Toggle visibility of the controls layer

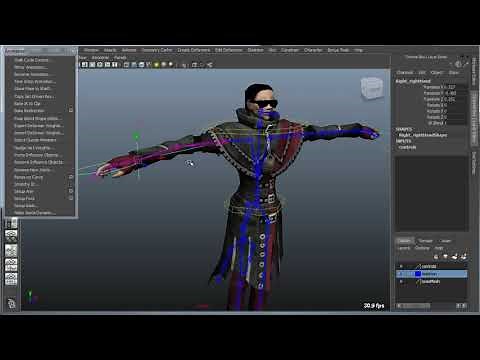pyautogui.click(x=401, y=266)
